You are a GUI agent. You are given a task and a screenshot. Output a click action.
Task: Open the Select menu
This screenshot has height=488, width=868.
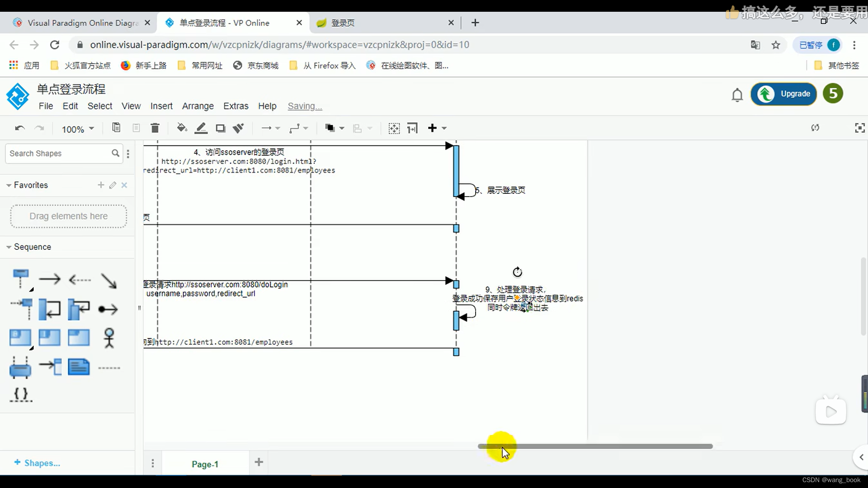click(x=100, y=106)
